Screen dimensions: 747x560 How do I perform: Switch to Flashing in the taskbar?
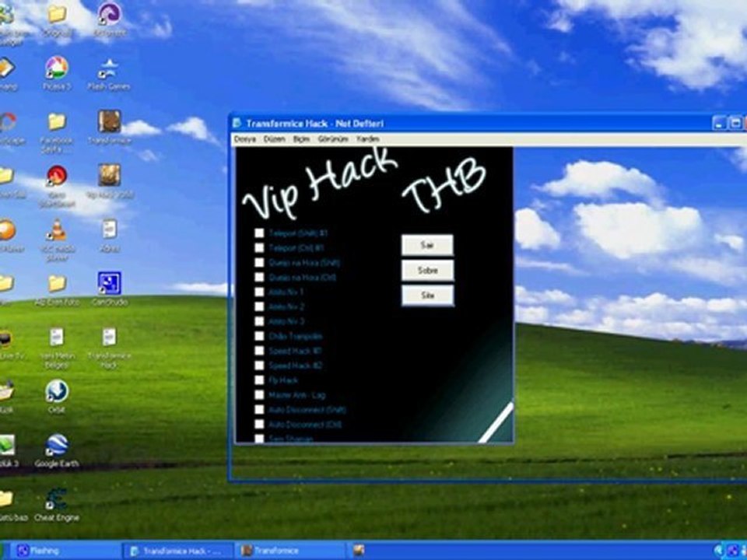click(x=65, y=551)
